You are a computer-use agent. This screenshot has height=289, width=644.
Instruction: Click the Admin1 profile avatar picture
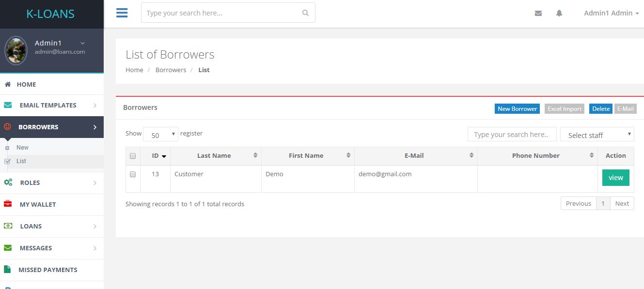(16, 51)
